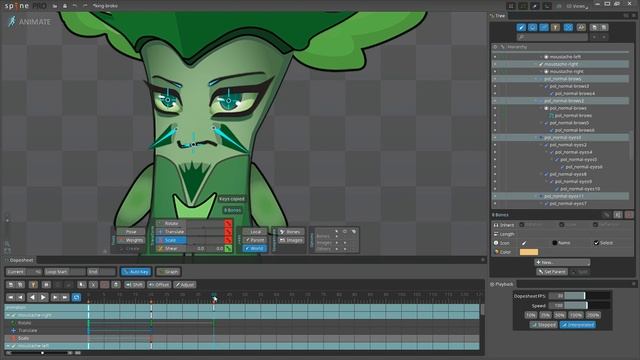
Task: Choose the Local axes option
Action: tap(255, 231)
